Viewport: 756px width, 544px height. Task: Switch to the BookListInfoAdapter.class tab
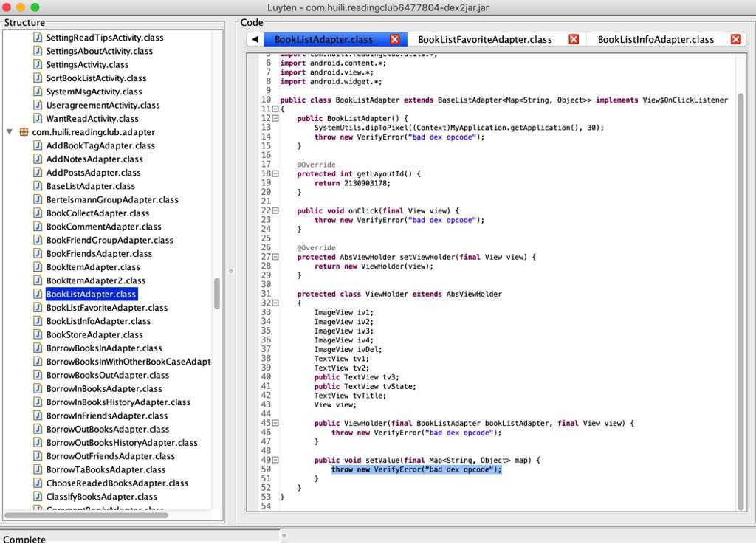[x=656, y=39]
